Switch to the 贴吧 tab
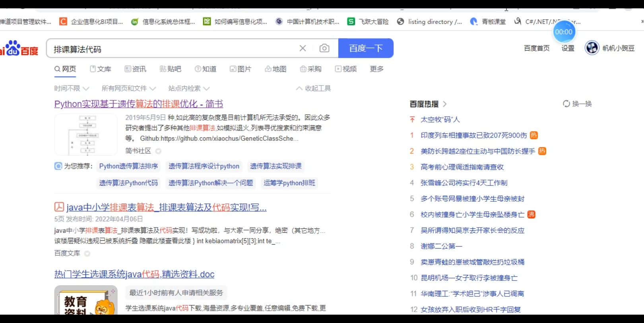 [x=171, y=69]
